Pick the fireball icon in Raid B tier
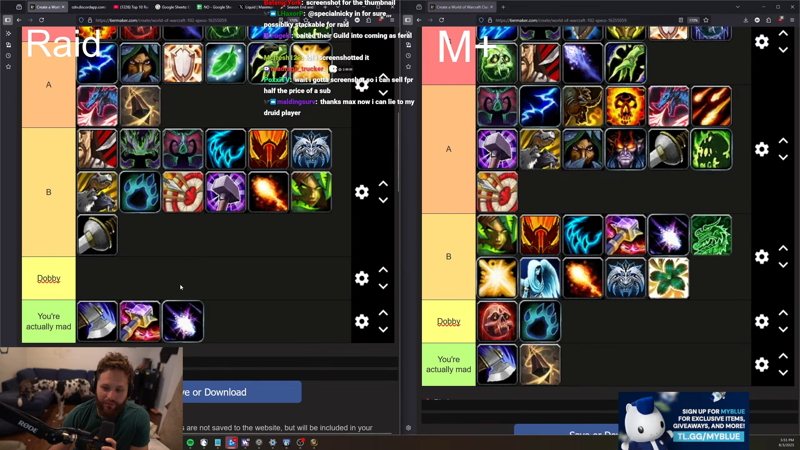The image size is (800, 450). pyautogui.click(x=268, y=192)
